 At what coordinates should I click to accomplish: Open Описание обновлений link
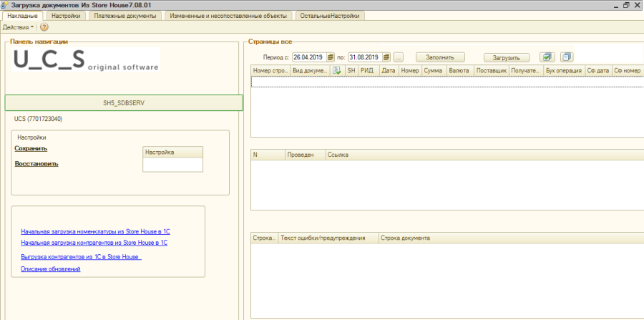click(x=51, y=269)
